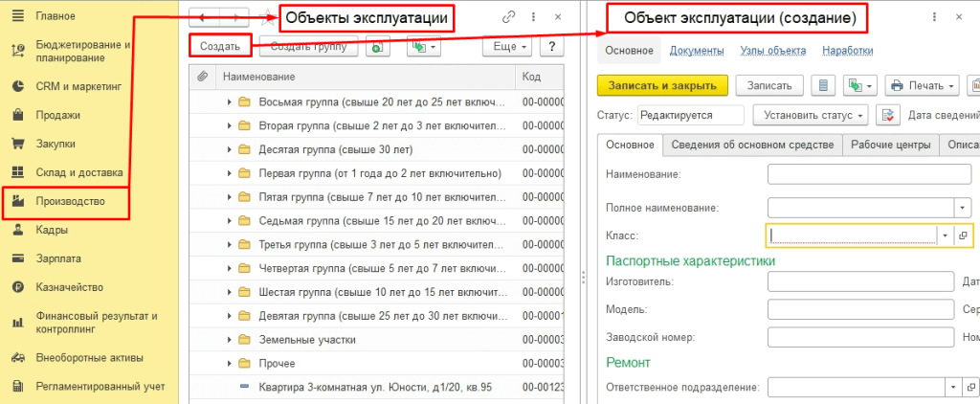Click into the Модель field
Screen dimensions: 980x404
(x=860, y=309)
